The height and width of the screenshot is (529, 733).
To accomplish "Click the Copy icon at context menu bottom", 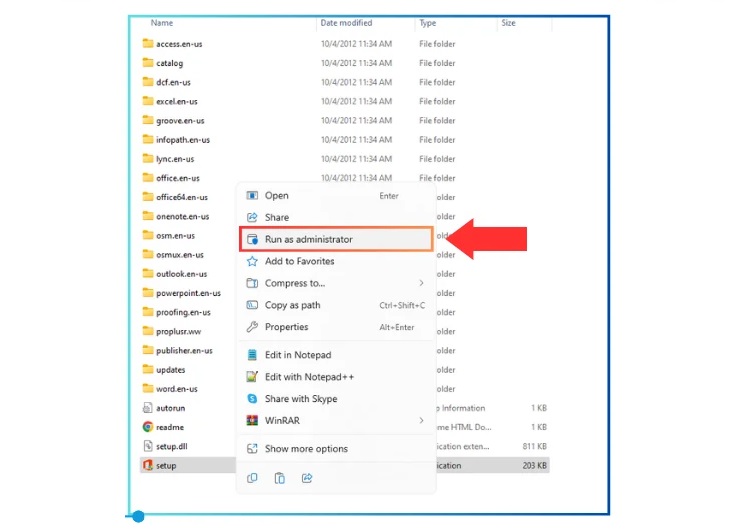I will coord(253,479).
